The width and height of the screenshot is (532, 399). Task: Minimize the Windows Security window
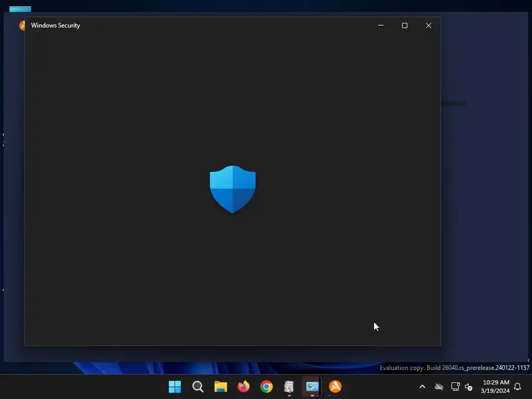381,25
